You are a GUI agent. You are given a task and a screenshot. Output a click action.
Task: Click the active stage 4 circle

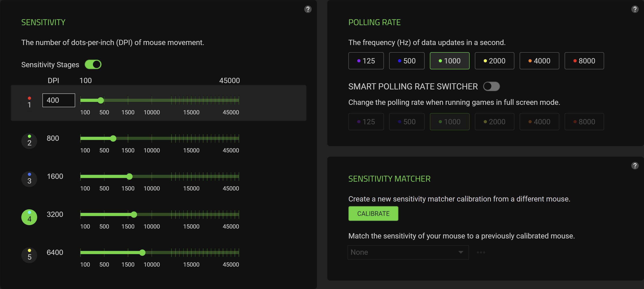[x=29, y=217]
